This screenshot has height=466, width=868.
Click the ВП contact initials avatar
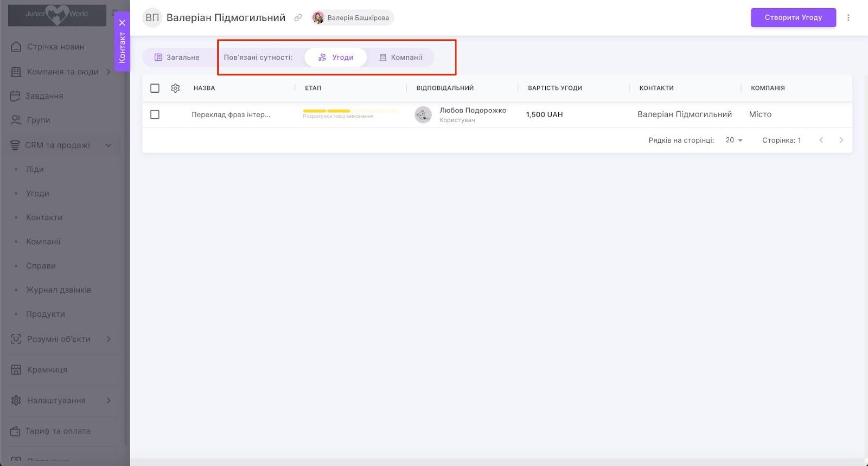(152, 18)
